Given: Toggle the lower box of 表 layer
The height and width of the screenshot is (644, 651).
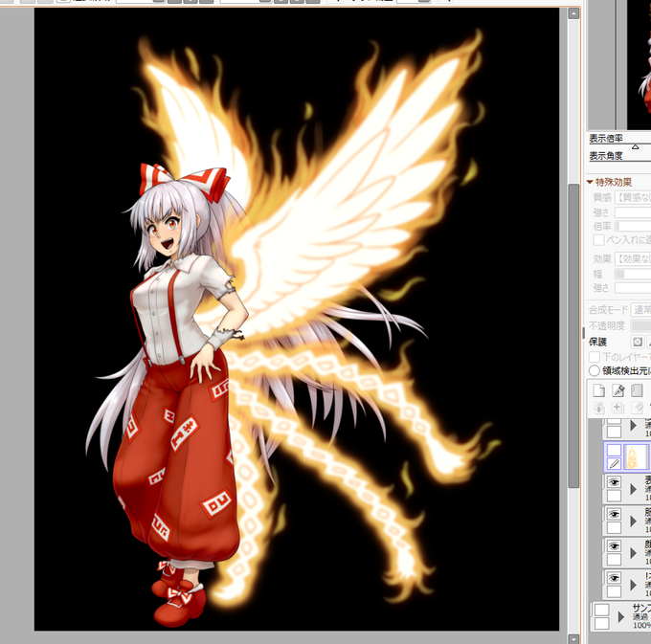Looking at the screenshot, I should [614, 496].
